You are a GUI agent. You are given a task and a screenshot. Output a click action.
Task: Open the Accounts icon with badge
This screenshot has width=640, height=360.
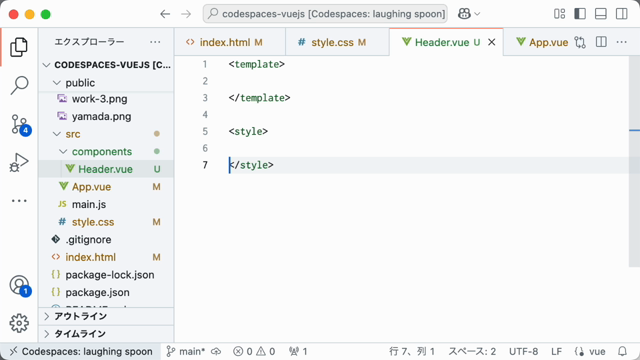click(20, 285)
